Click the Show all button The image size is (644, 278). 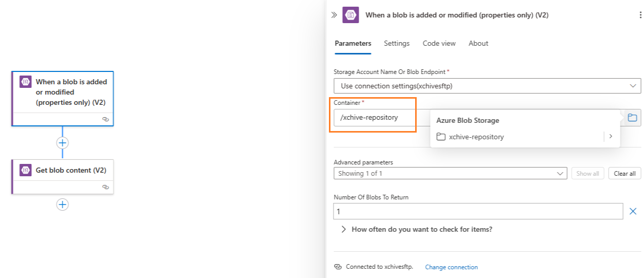tap(588, 173)
